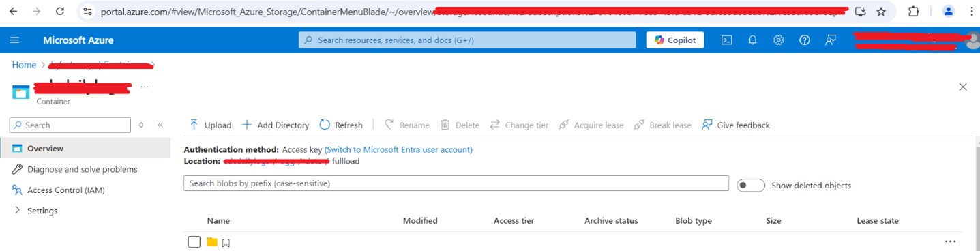980x251 pixels.
Task: Switch to Microsoft Entra user account
Action: [x=398, y=149]
